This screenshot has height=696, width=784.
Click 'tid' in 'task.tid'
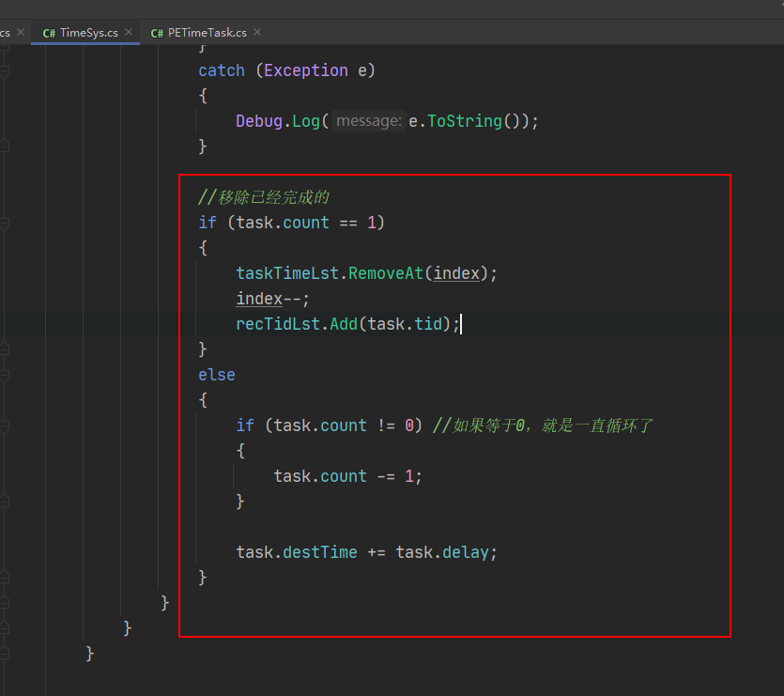click(428, 324)
